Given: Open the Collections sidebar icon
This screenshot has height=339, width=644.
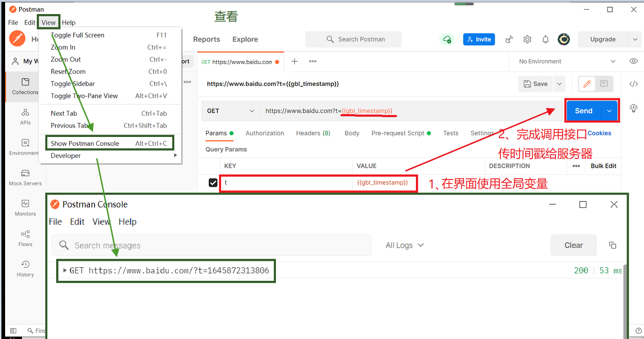Looking at the screenshot, I should tap(25, 86).
